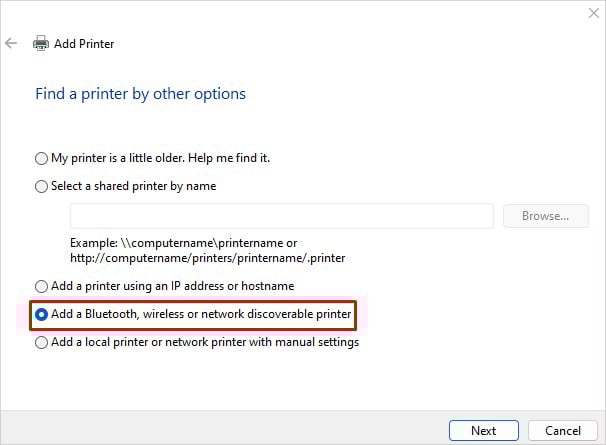Viewport: 606px width, 445px height.
Task: Click the back arrow icon
Action: tap(12, 44)
